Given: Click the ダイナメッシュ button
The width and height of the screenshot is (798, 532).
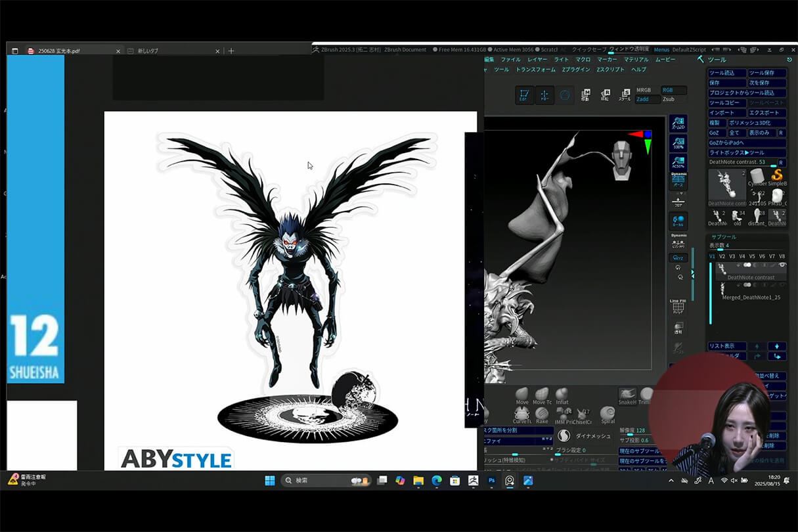Looking at the screenshot, I should pyautogui.click(x=593, y=435).
